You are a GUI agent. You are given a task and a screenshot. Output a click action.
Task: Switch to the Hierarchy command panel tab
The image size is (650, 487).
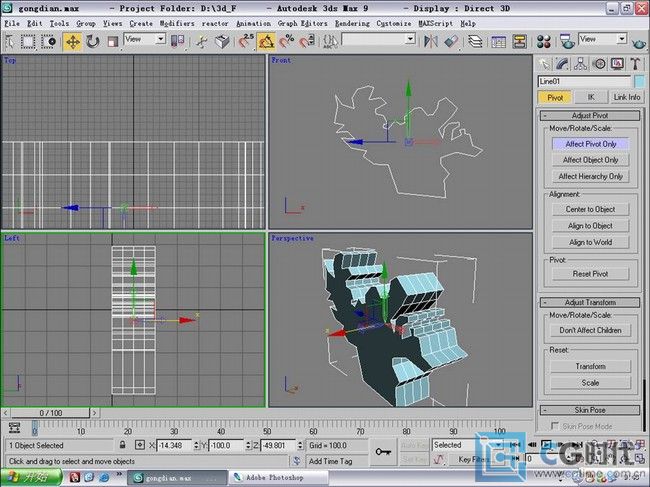(580, 64)
